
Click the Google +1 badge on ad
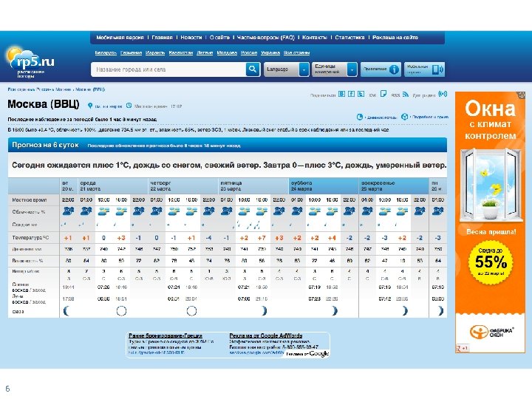(462, 349)
